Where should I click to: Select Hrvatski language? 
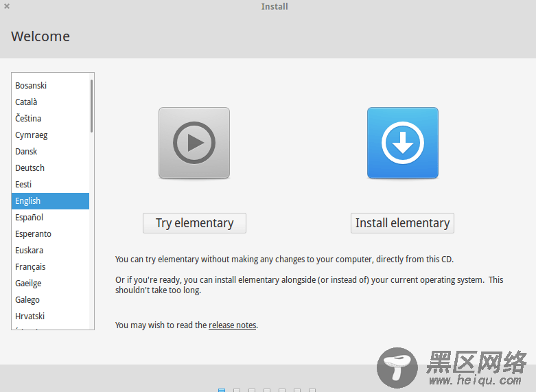50,316
